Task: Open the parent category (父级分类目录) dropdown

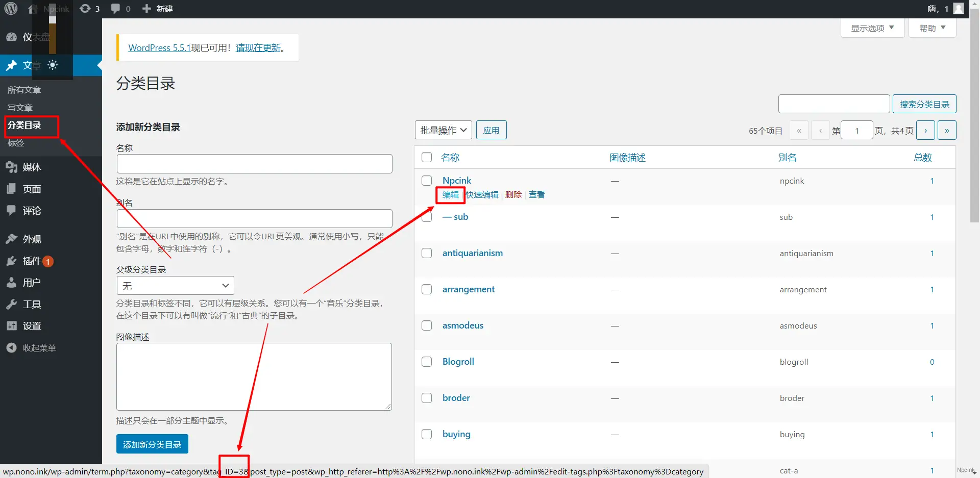Action: [175, 286]
